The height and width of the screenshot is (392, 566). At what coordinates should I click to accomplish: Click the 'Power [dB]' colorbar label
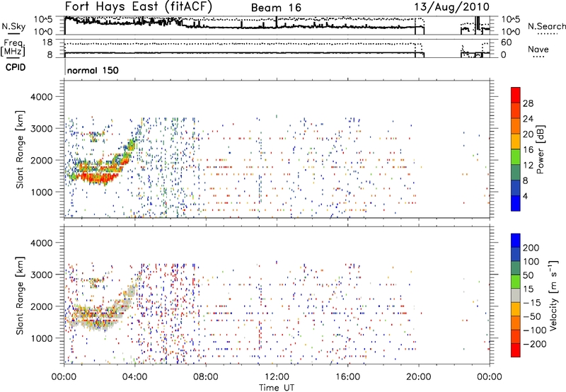click(x=540, y=149)
